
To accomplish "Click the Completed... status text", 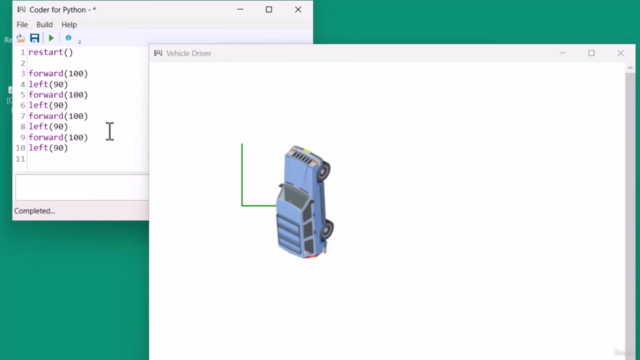I will coord(35,211).
